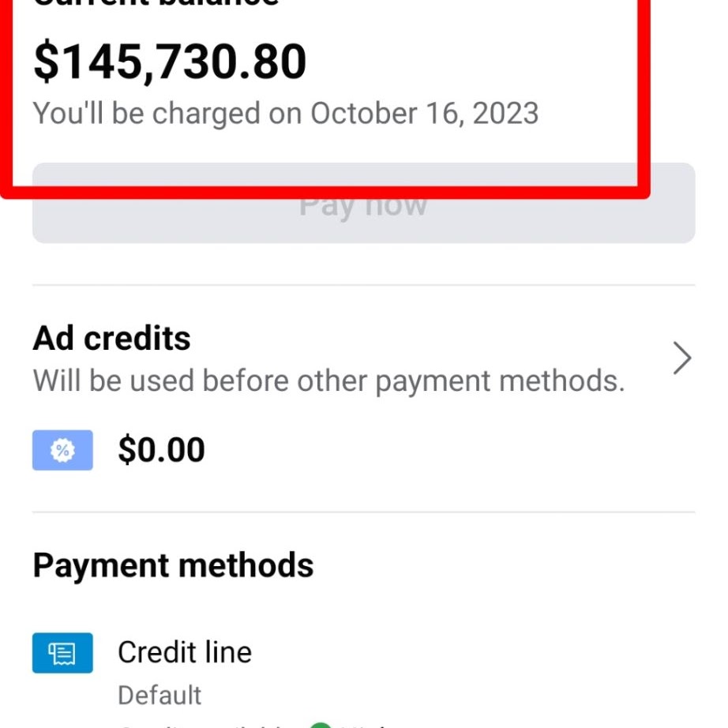Click the partially hidden Current balance heading

tap(156, 3)
